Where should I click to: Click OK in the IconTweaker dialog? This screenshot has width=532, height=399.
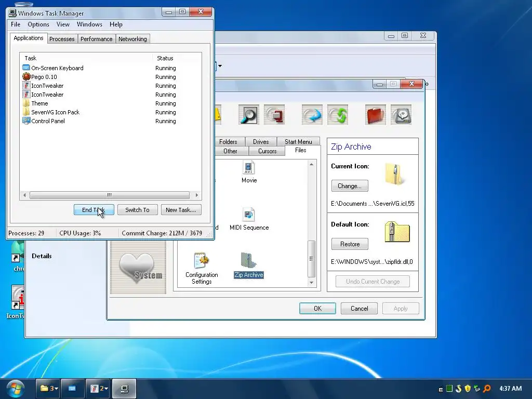317,309
